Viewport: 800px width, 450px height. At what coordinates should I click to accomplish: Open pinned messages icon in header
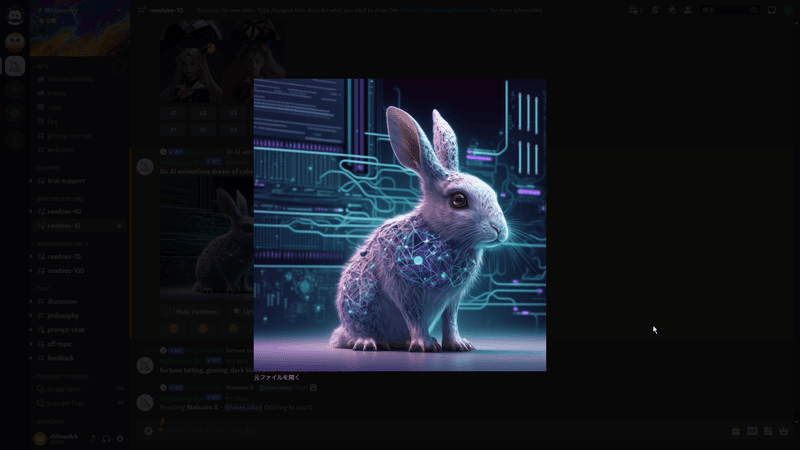pyautogui.click(x=672, y=10)
